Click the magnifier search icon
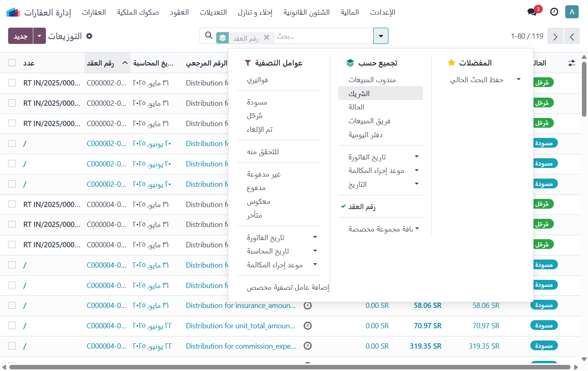Viewport: 588px width, 371px height. [209, 35]
